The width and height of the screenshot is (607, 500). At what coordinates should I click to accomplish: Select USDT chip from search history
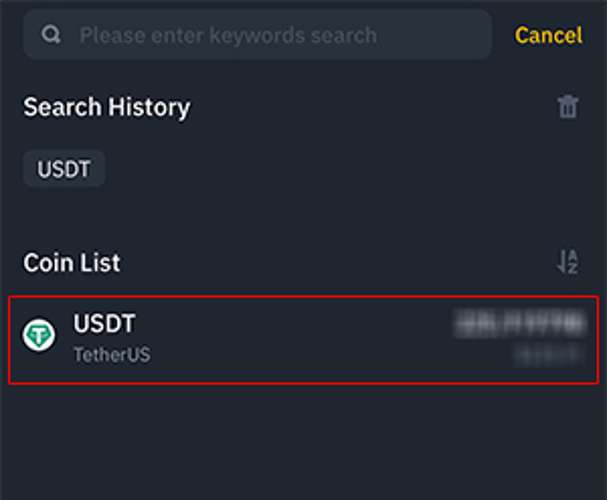64,169
